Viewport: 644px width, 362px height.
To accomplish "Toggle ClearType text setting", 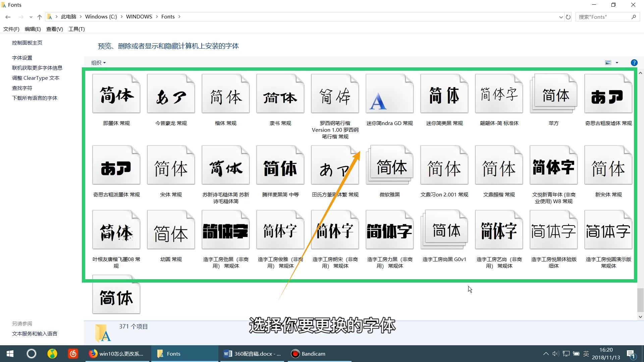I will [35, 78].
